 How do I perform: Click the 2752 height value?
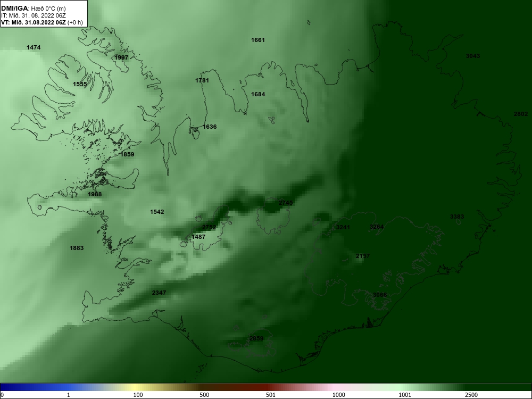pyautogui.click(x=209, y=227)
